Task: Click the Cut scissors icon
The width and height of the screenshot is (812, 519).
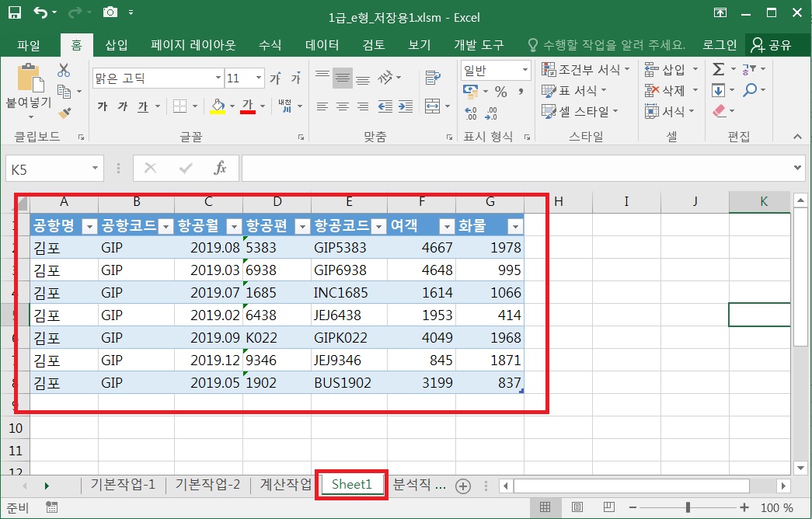Action: (64, 71)
